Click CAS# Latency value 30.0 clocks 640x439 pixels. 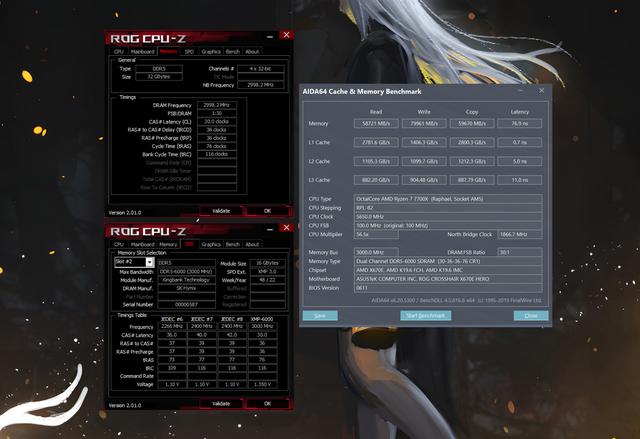click(x=217, y=122)
